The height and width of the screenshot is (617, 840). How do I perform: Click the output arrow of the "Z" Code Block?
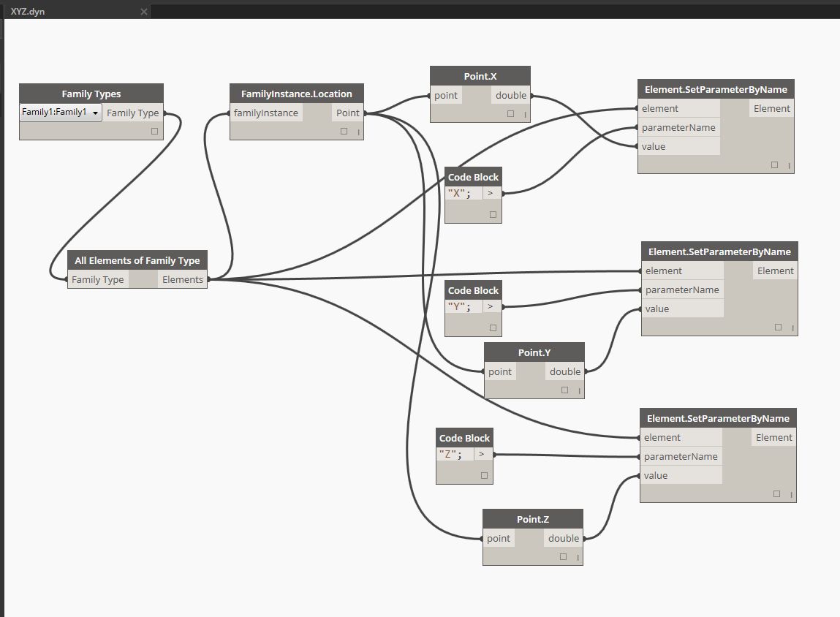pos(481,454)
